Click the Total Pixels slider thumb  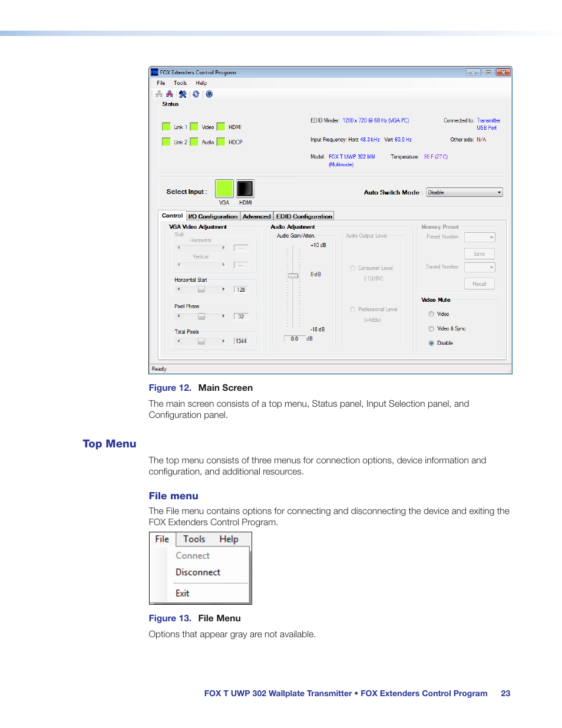pyautogui.click(x=201, y=341)
